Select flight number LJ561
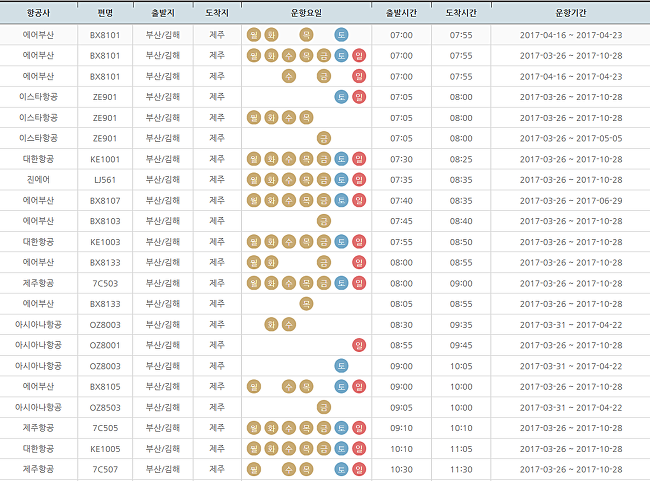 [x=105, y=180]
